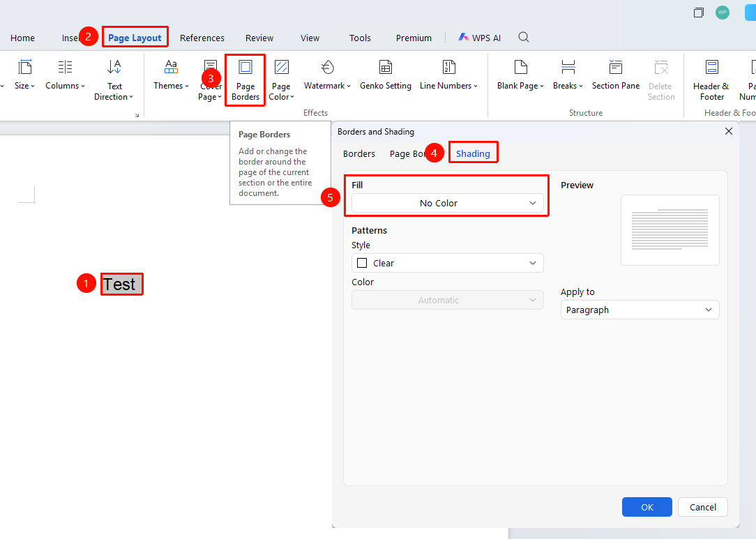Image resolution: width=756 pixels, height=539 pixels.
Task: Close the Borders and Shading dialog
Action: coord(729,131)
